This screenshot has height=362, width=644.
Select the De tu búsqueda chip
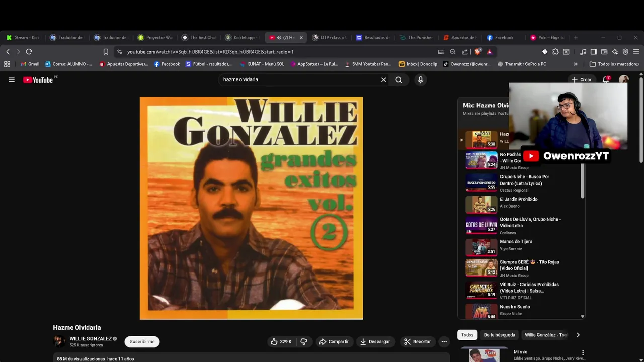coord(499,335)
